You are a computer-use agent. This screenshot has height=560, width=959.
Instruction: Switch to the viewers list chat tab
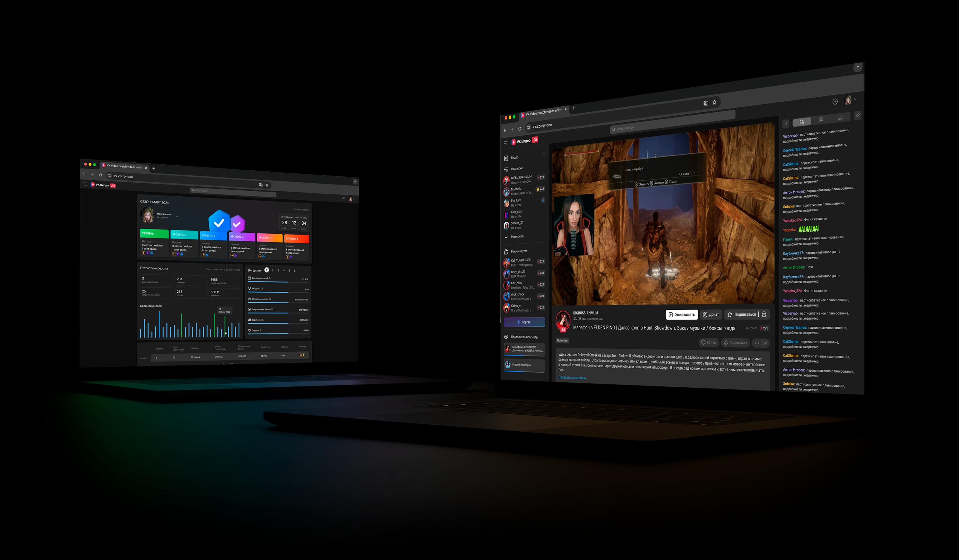point(840,117)
